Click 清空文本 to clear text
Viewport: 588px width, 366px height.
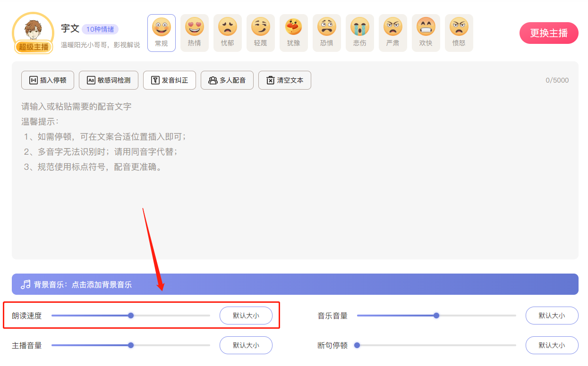(x=284, y=80)
